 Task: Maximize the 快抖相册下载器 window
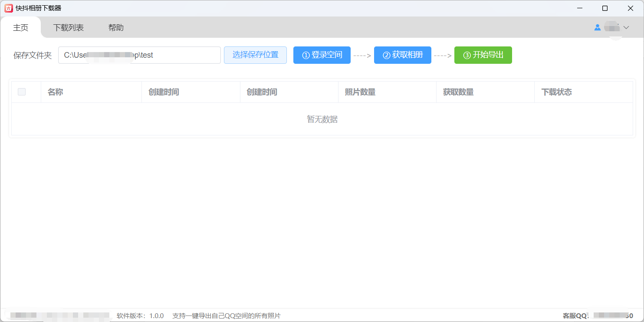[x=605, y=8]
